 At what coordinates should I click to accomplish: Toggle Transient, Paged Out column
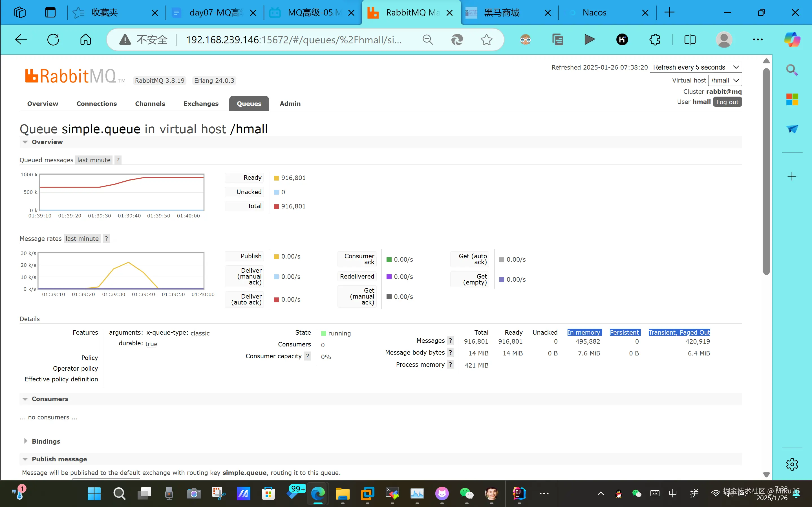[x=679, y=332]
